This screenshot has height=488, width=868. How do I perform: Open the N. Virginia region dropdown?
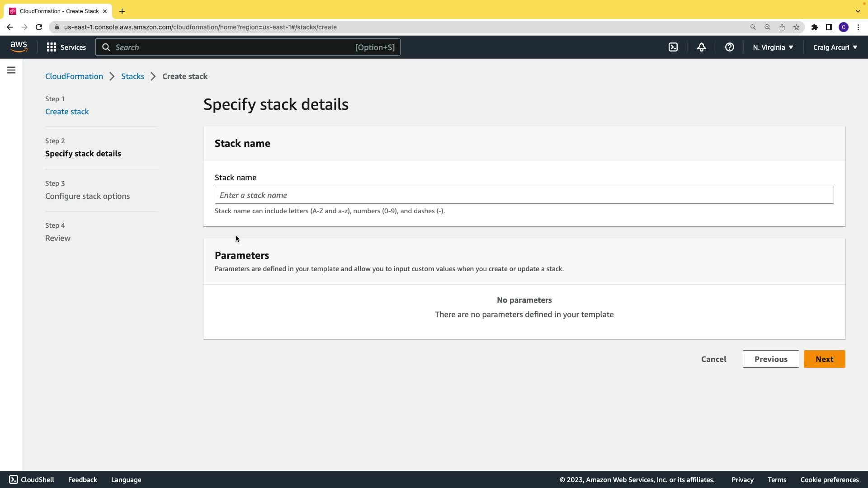pos(773,47)
